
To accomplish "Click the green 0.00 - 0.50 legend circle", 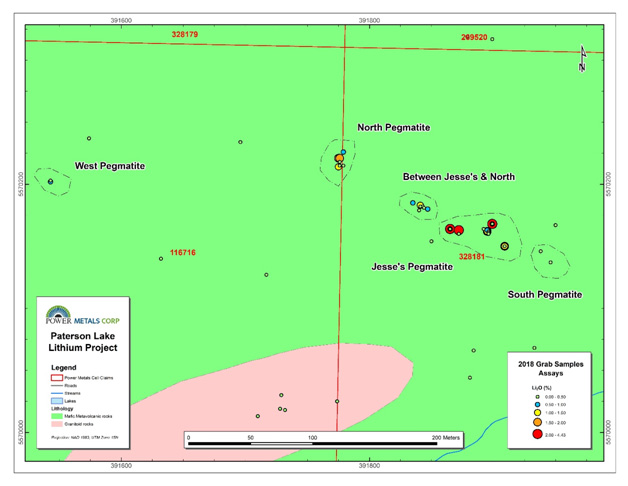I will pyautogui.click(x=537, y=397).
